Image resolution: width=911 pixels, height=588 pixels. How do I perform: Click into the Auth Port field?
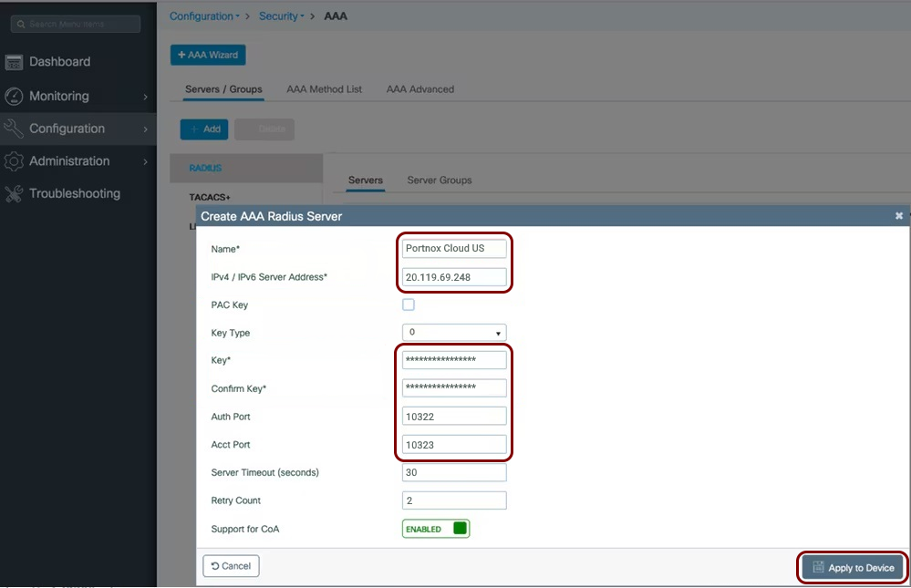pos(454,417)
